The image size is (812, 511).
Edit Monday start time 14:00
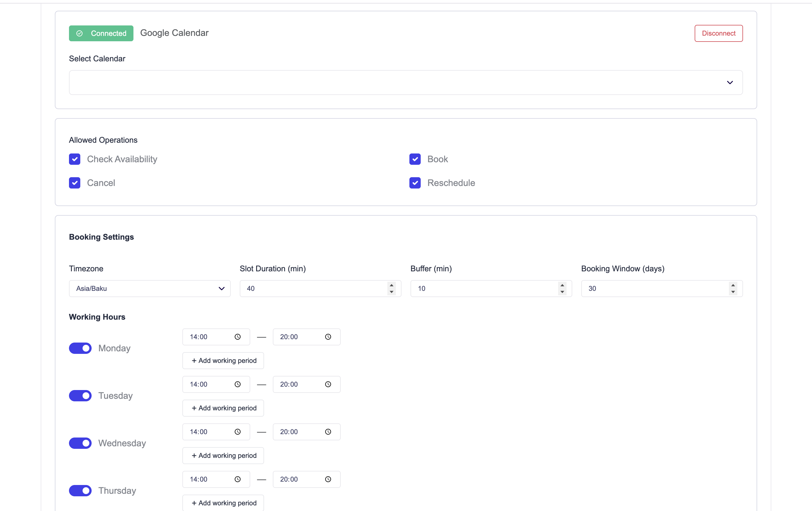(x=216, y=337)
